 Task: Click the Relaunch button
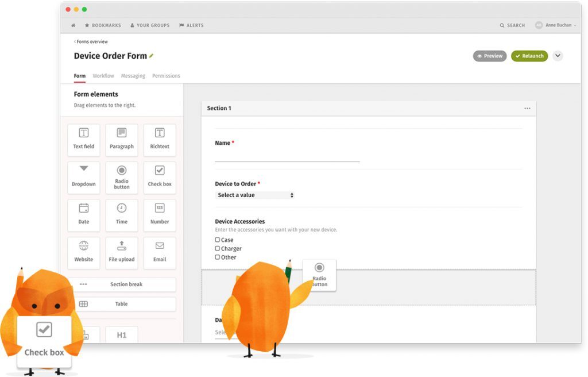pos(529,56)
